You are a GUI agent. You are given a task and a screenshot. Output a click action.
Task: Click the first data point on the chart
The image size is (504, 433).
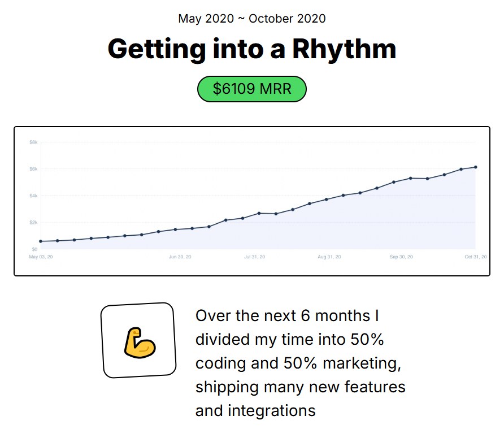[41, 241]
